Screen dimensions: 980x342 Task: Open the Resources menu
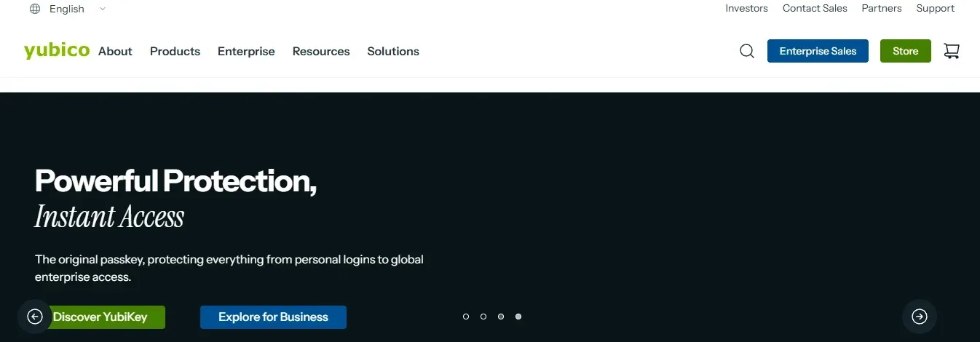tap(321, 51)
